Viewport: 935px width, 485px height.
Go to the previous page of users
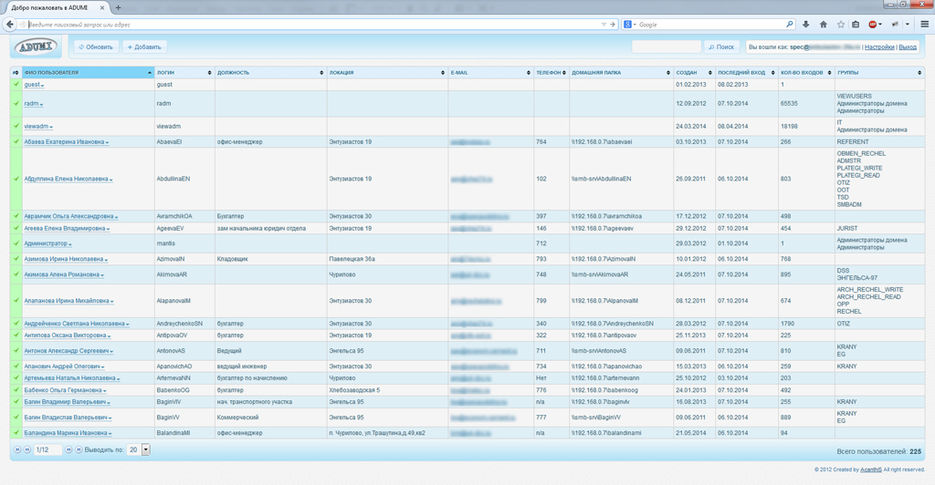click(x=27, y=450)
